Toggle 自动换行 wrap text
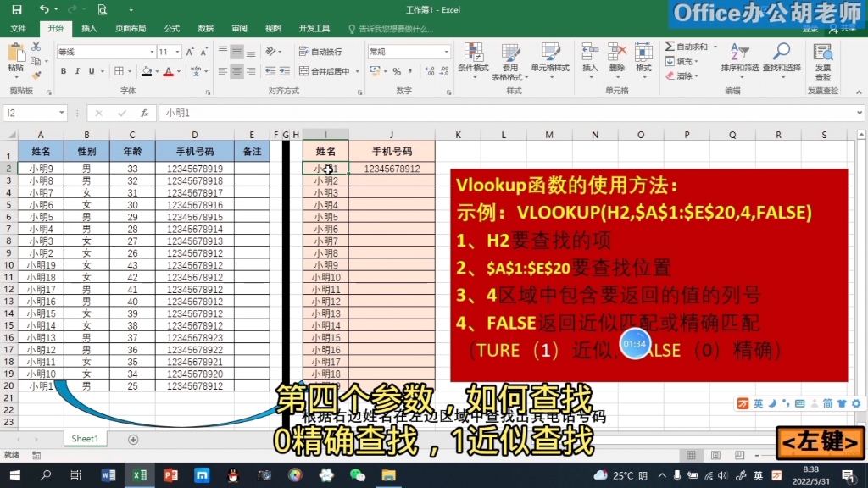This screenshot has height=488, width=868. pos(323,52)
